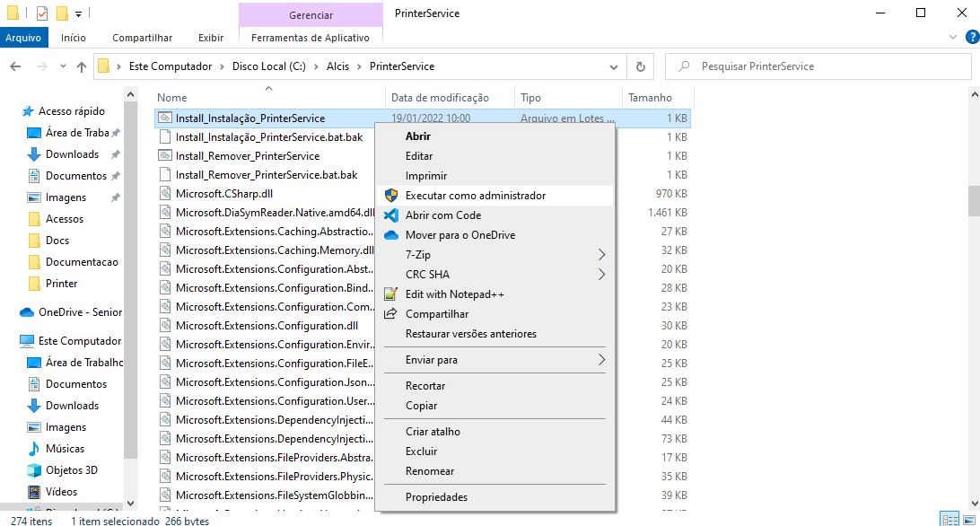Open Propriedades from the context menu
The width and height of the screenshot is (980, 526).
(436, 497)
